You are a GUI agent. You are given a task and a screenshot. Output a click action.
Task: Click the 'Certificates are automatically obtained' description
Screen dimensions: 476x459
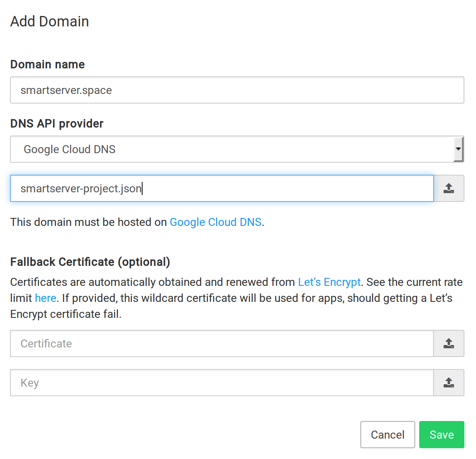(152, 282)
